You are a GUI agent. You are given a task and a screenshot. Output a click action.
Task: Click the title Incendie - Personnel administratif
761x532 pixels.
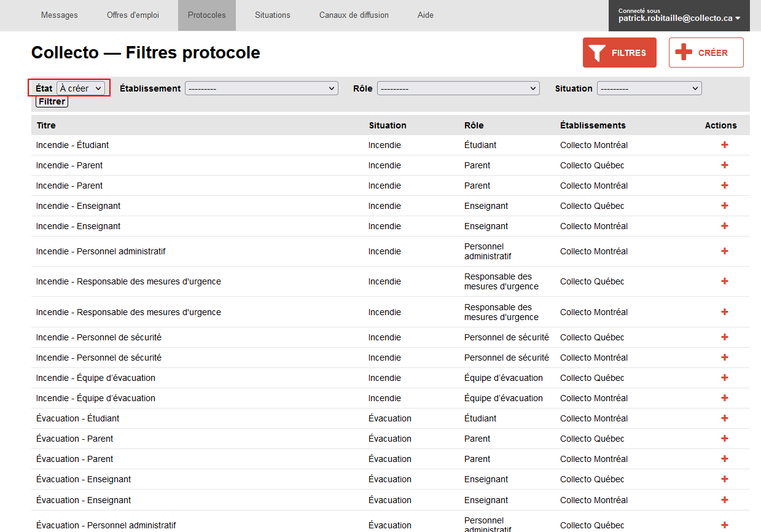tap(101, 251)
